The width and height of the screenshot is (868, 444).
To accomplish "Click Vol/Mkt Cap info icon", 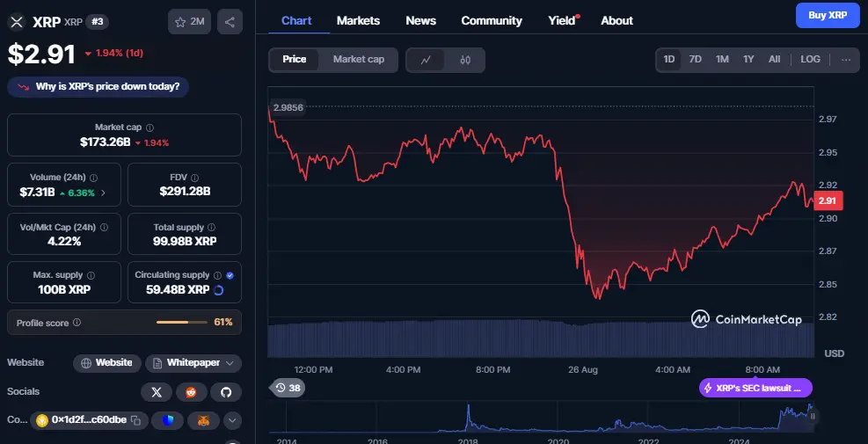I will (104, 227).
